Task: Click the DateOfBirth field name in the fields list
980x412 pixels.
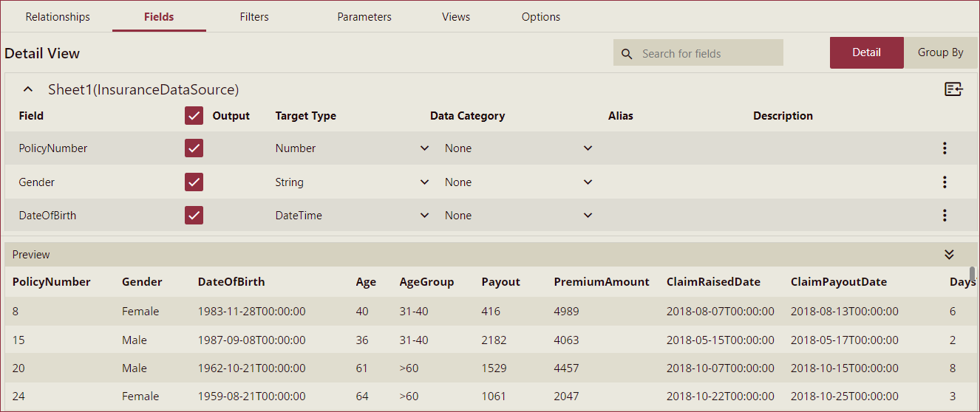Action: tap(47, 216)
